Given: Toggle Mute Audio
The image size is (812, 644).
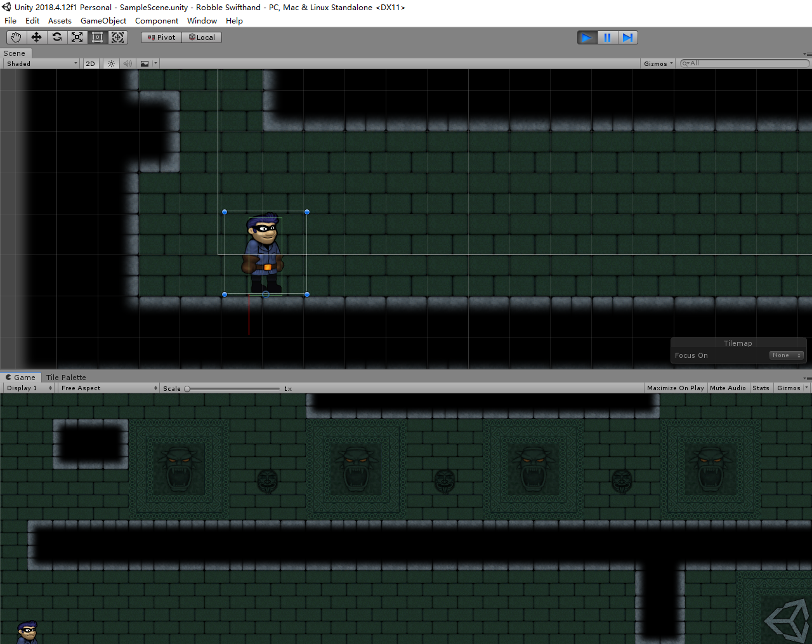Looking at the screenshot, I should [x=728, y=388].
